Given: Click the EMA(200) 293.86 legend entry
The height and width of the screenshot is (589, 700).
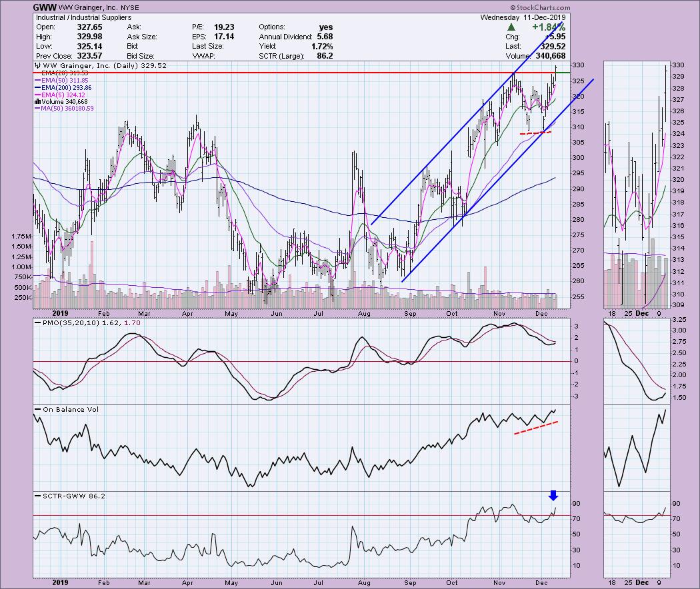Looking at the screenshot, I should pos(63,87).
